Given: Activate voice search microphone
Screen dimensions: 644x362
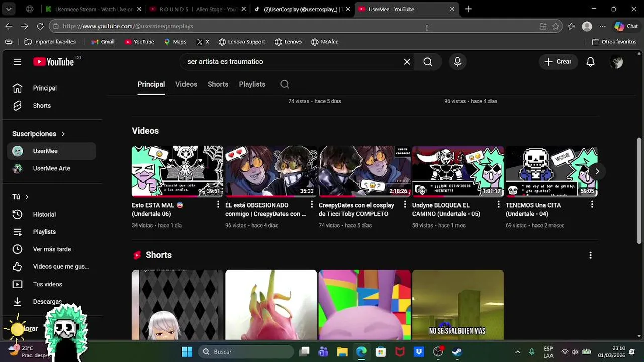Looking at the screenshot, I should [457, 62].
